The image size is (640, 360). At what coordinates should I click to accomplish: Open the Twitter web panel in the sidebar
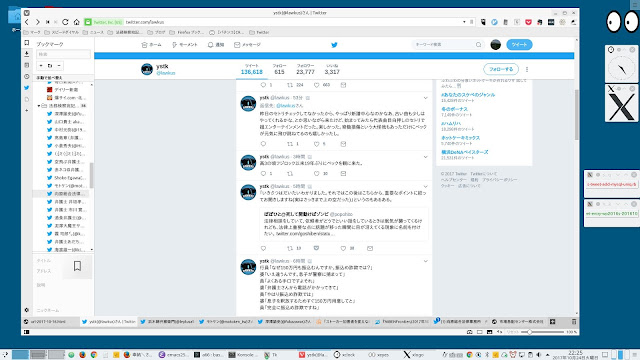[27, 88]
